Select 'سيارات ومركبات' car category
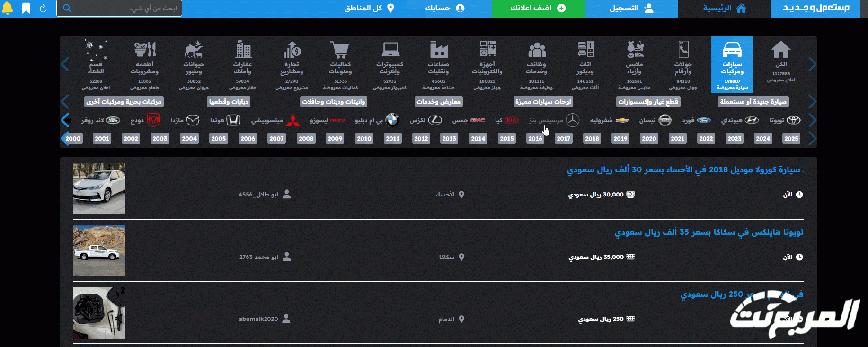Screen dimensions: 868x347 pyautogui.click(x=732, y=64)
